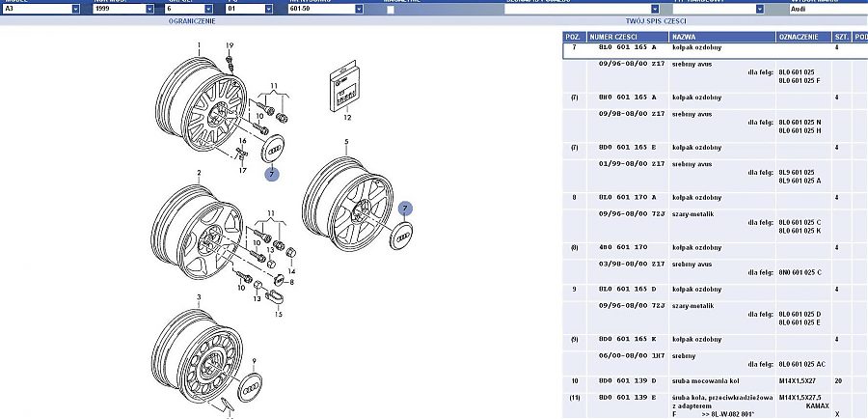Viewport: 868px width, 419px height.
Task: Click the Audi brand field
Action: (828, 9)
